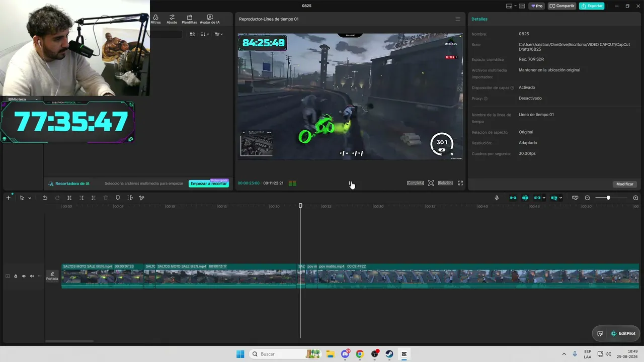Click the extract-clip icon in timeline toolbar
The height and width of the screenshot is (362, 644).
click(130, 198)
